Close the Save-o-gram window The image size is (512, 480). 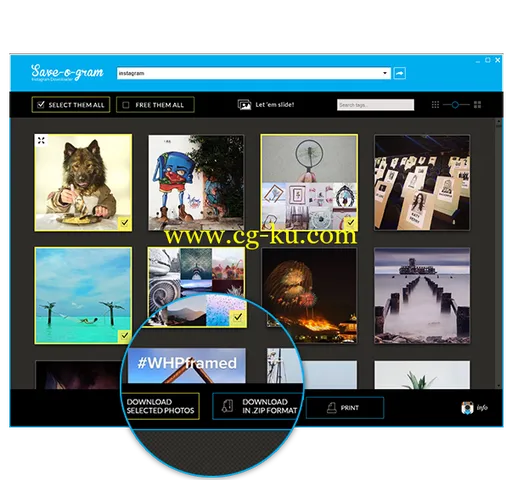(x=498, y=60)
